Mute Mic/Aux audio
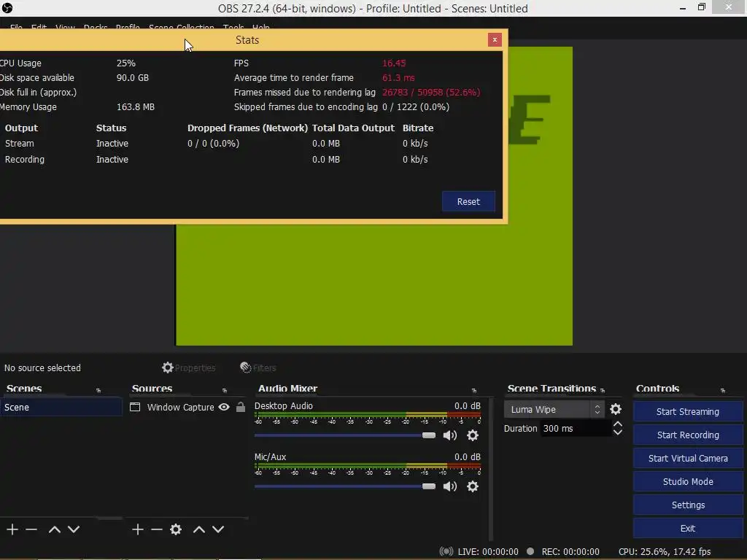747x560 pixels. 449,486
